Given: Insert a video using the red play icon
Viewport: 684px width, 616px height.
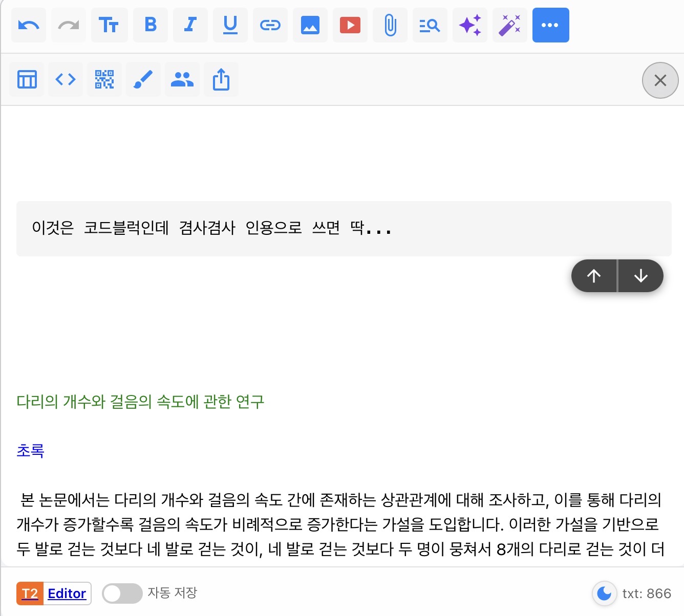Looking at the screenshot, I should (350, 25).
